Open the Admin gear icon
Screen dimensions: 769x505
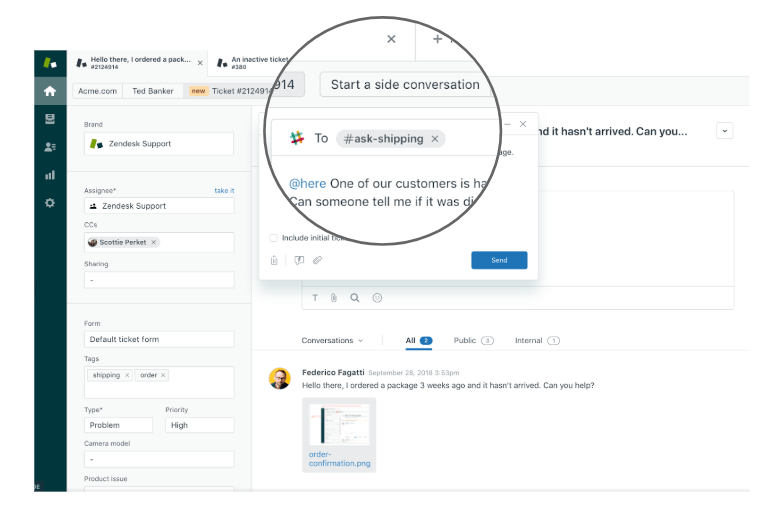pos(50,203)
